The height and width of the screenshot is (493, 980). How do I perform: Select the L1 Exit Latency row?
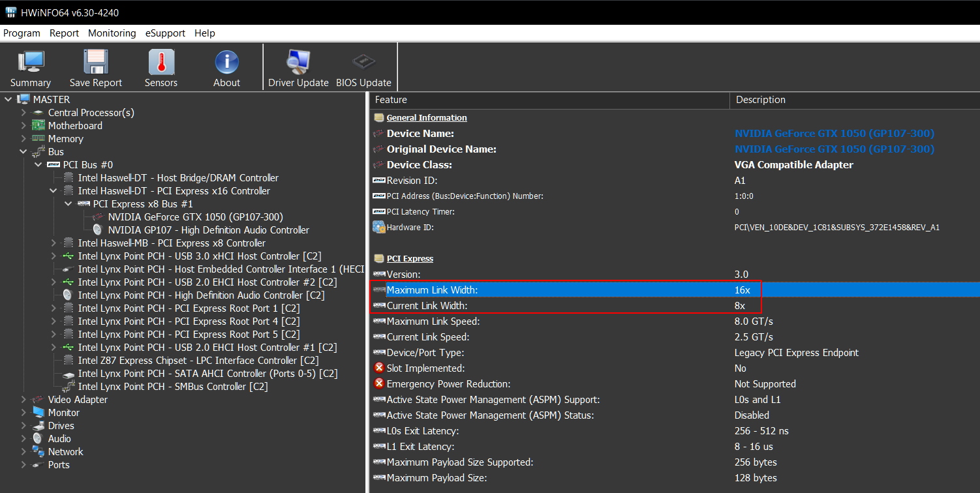tap(675, 446)
